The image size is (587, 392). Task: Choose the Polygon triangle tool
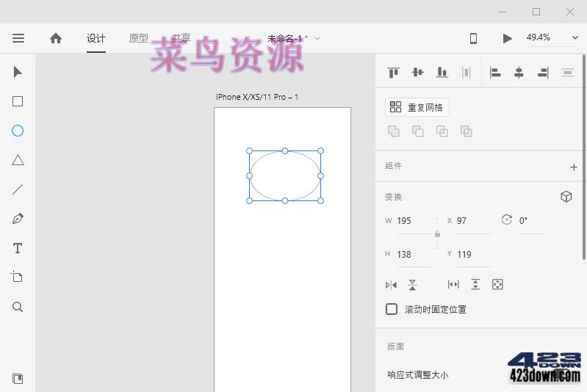click(x=18, y=160)
